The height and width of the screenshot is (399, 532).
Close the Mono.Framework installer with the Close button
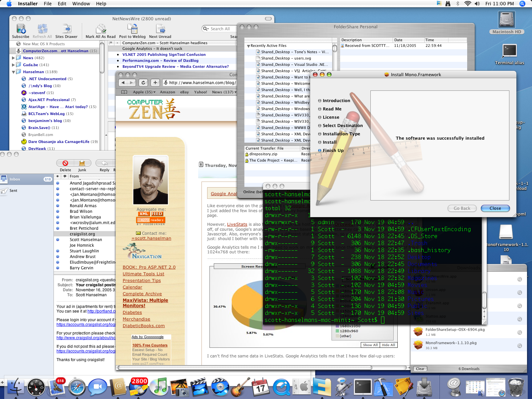point(495,208)
